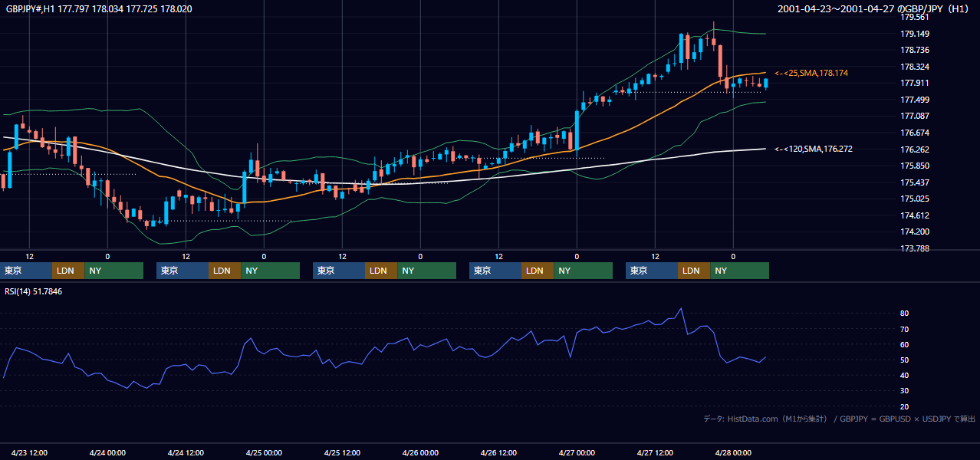The height and width of the screenshot is (460, 980).
Task: Click price axis label 177.087
Action: [915, 116]
